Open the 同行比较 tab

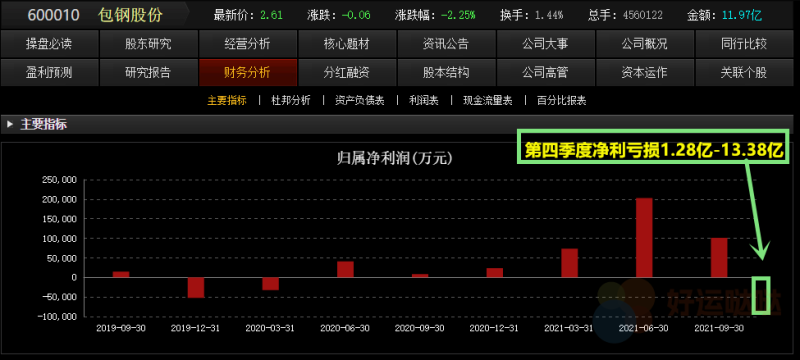pyautogui.click(x=744, y=44)
